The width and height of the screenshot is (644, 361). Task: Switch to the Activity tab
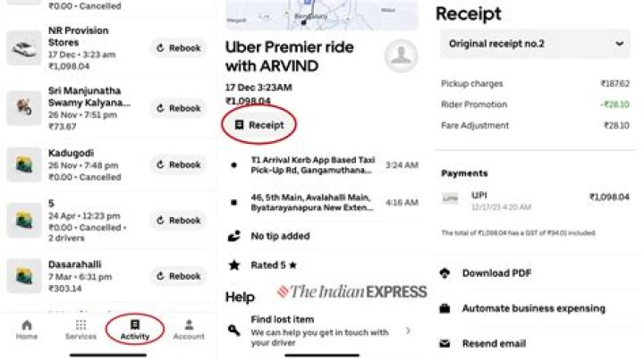(135, 330)
